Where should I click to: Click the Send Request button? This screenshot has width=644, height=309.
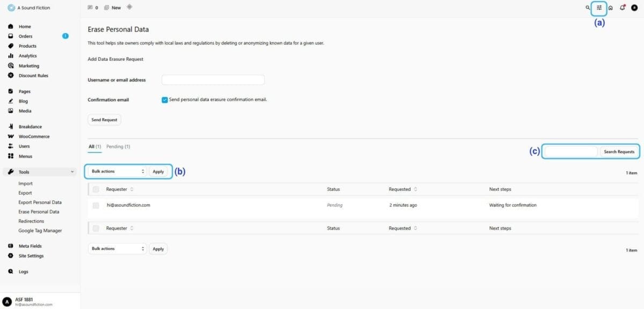coord(104,120)
